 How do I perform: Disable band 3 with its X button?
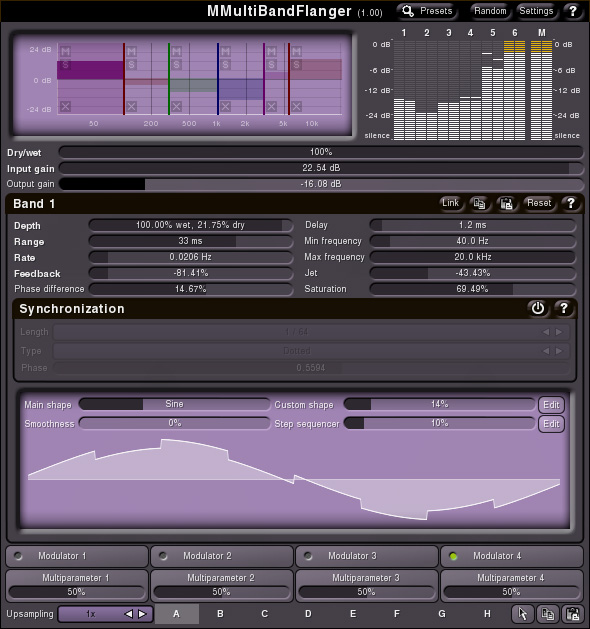tap(176, 106)
